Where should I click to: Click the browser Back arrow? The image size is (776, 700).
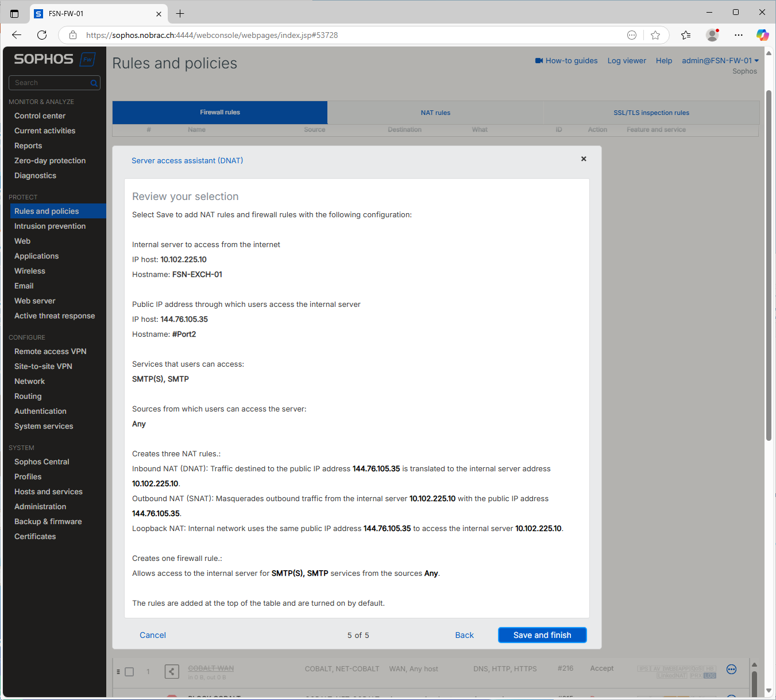(x=17, y=35)
